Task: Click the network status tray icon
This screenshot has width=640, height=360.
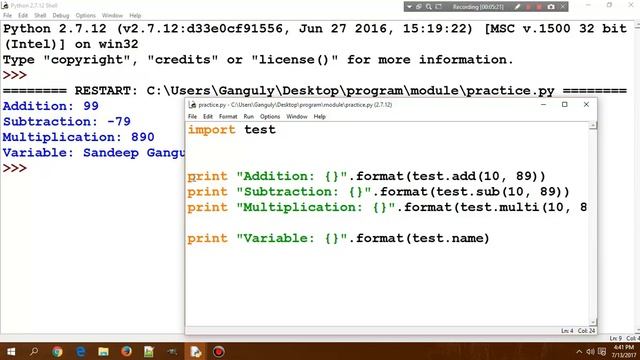Action: pyautogui.click(x=602, y=351)
